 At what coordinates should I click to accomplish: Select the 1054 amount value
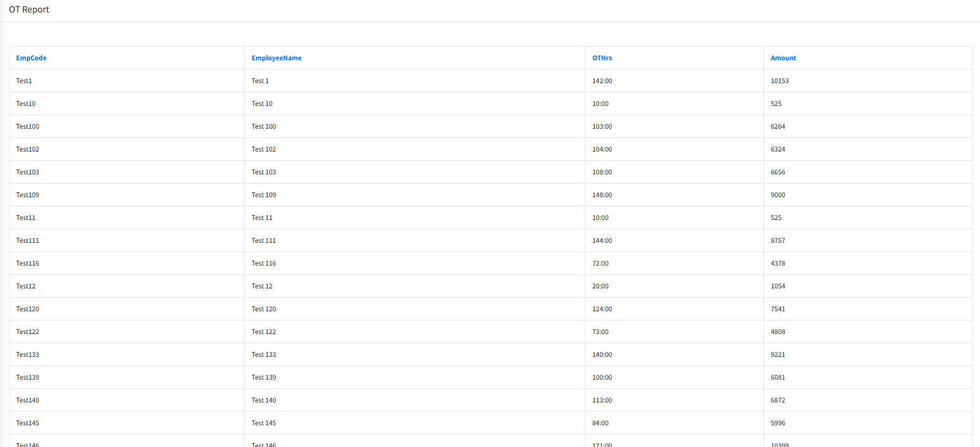pos(778,286)
